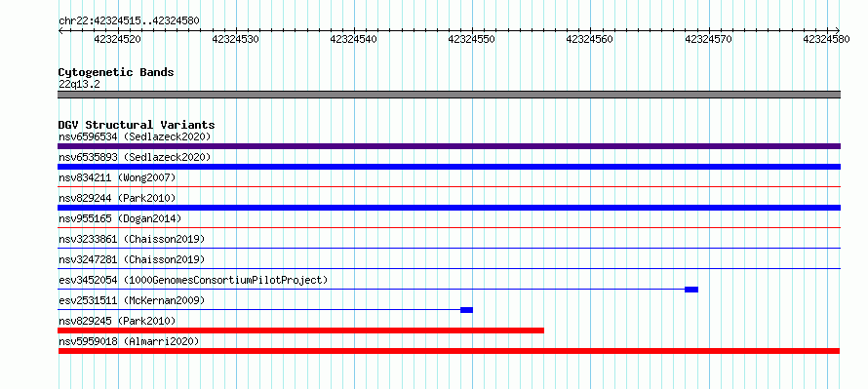This screenshot has width=868, height=389.
Task: Click esv3452054 (1000GenomesConsortiumPilotProject) label
Action: point(193,280)
